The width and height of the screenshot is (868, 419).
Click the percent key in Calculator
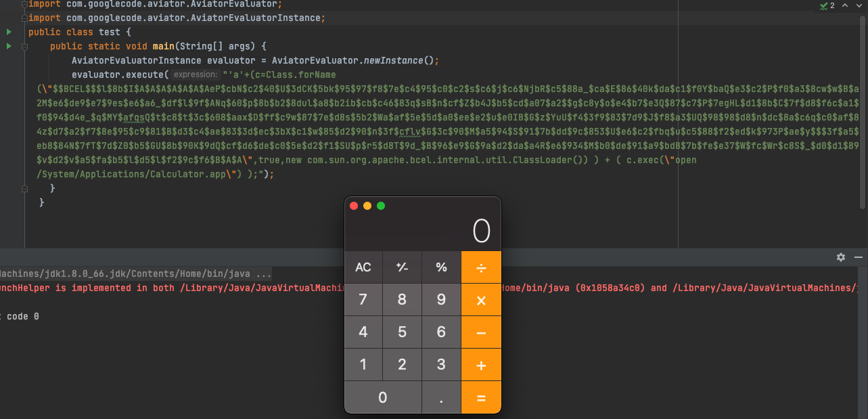(441, 267)
